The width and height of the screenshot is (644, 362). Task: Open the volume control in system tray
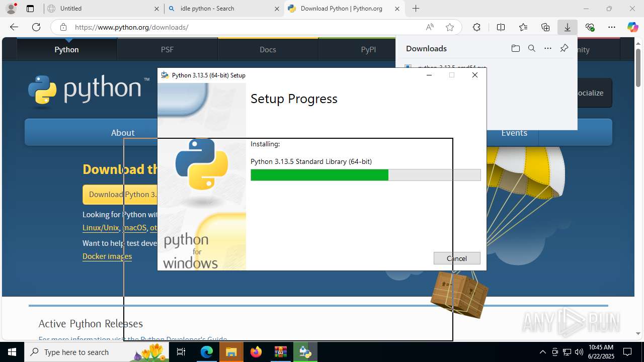point(579,352)
